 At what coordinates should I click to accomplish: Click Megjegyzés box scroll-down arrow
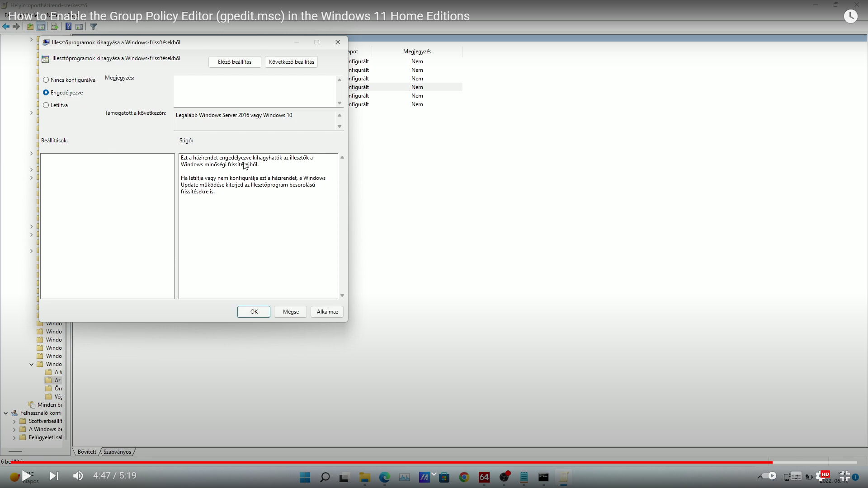coord(340,103)
